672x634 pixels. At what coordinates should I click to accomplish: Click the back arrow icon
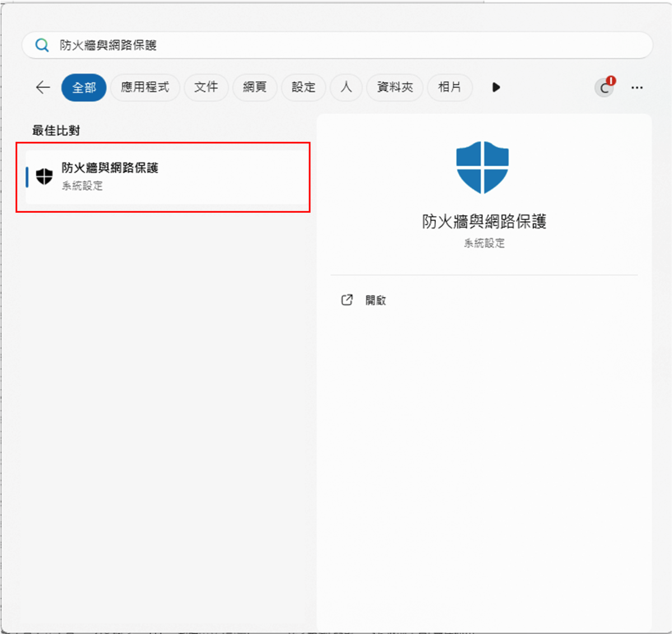click(x=43, y=87)
